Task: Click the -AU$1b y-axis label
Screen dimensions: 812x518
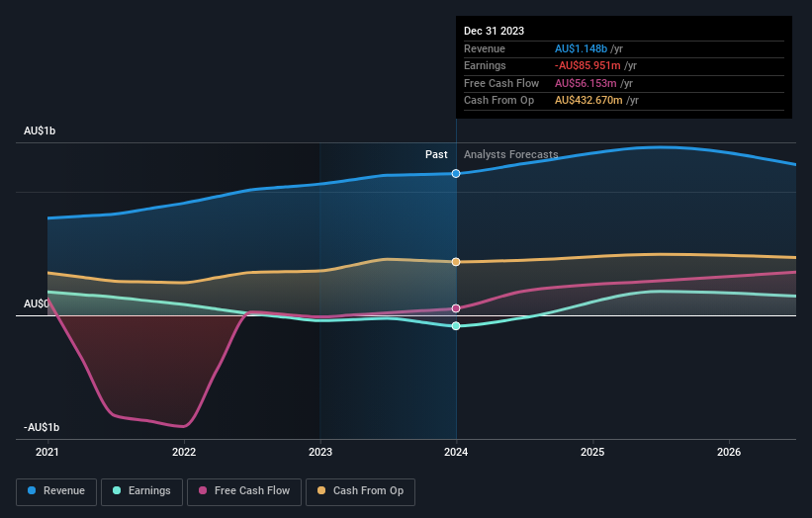Action: (x=42, y=427)
